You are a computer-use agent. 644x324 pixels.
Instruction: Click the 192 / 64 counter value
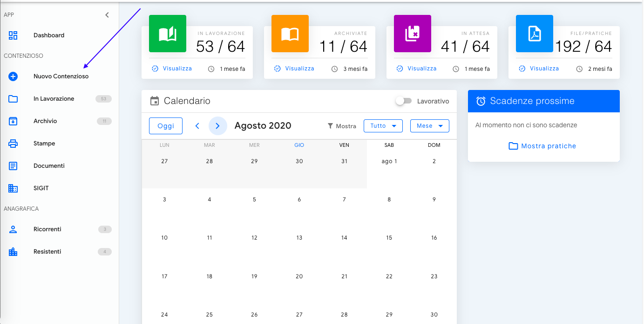(x=583, y=47)
